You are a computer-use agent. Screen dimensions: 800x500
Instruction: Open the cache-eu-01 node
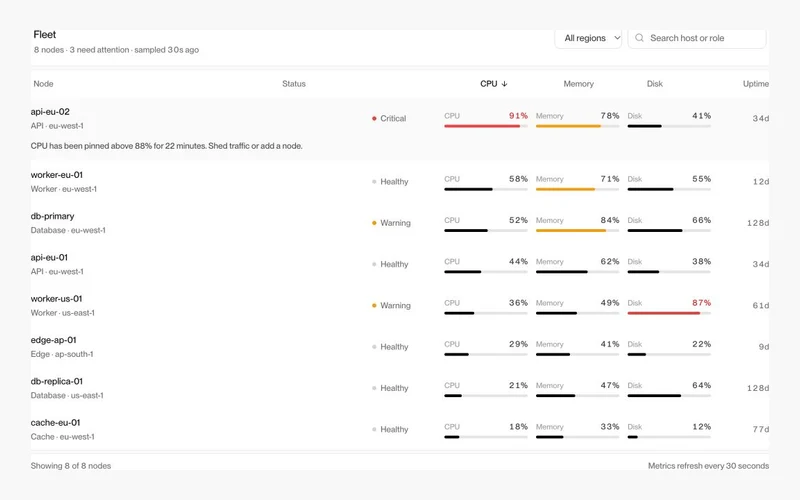(x=56, y=422)
